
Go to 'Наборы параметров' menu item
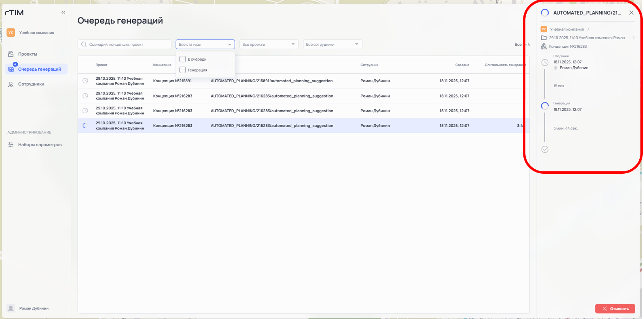[40, 145]
